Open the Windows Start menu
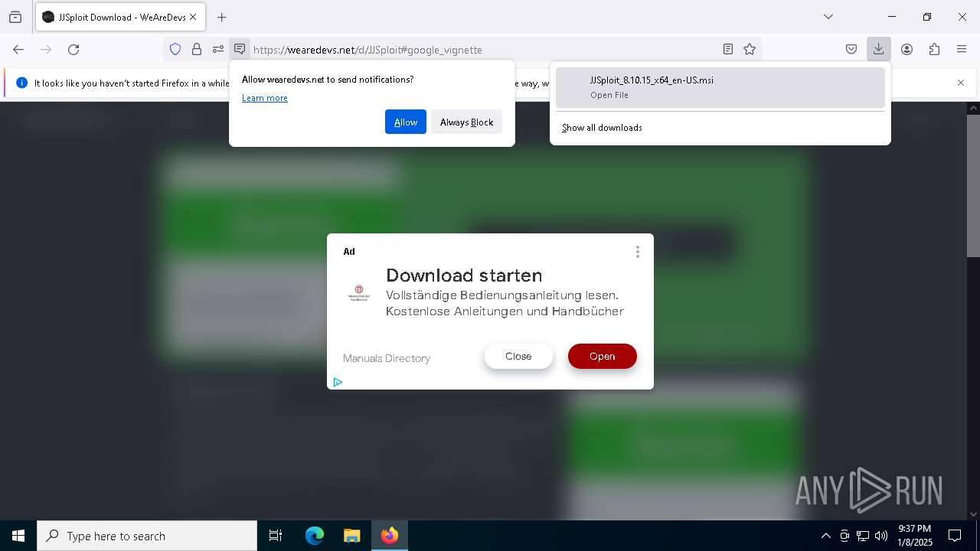 18,536
